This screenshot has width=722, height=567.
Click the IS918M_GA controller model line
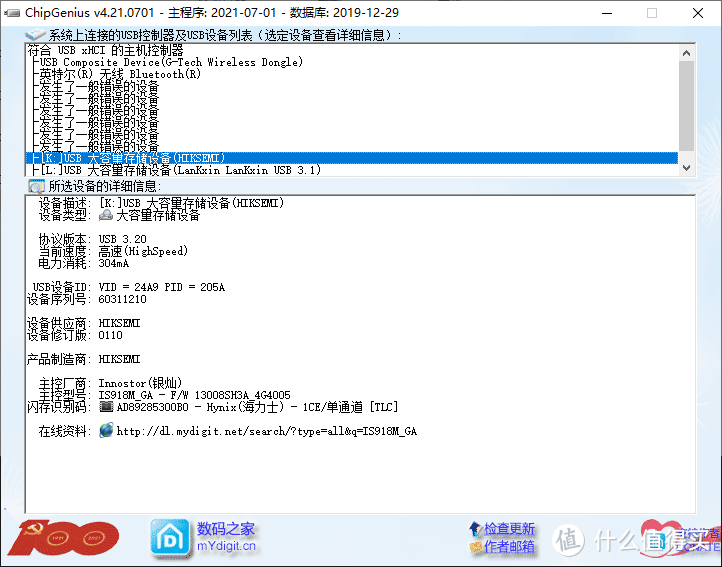click(x=194, y=395)
